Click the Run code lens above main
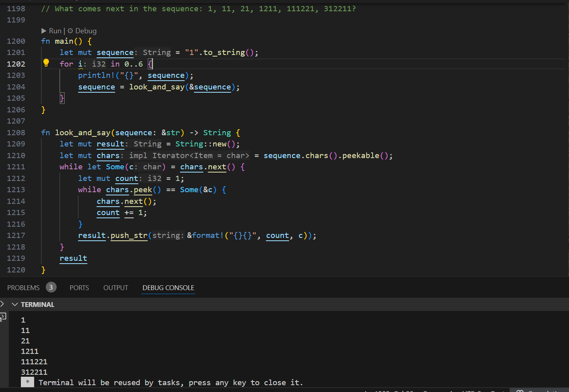The height and width of the screenshot is (392, 569). [x=51, y=31]
